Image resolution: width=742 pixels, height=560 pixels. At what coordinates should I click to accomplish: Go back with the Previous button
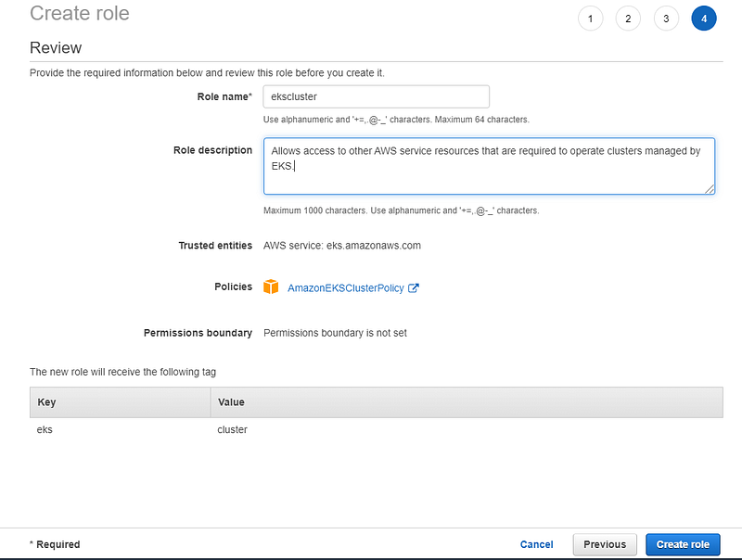coord(605,544)
